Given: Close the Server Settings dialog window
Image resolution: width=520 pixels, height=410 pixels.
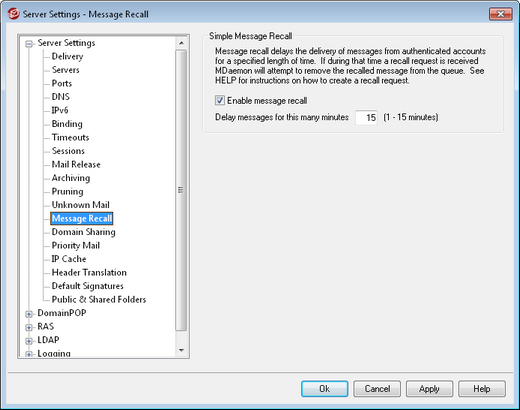Looking at the screenshot, I should (x=500, y=14).
